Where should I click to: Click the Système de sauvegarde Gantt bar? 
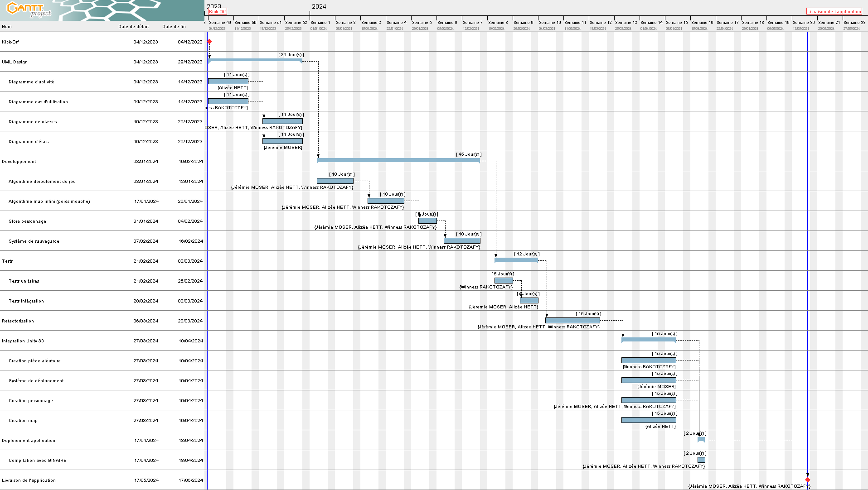[x=462, y=241]
